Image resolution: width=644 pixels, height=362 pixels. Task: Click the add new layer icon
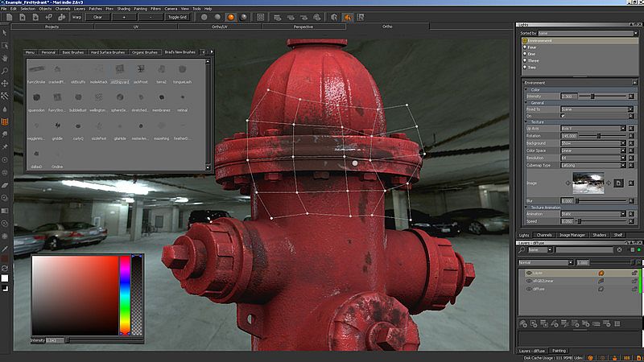524,323
